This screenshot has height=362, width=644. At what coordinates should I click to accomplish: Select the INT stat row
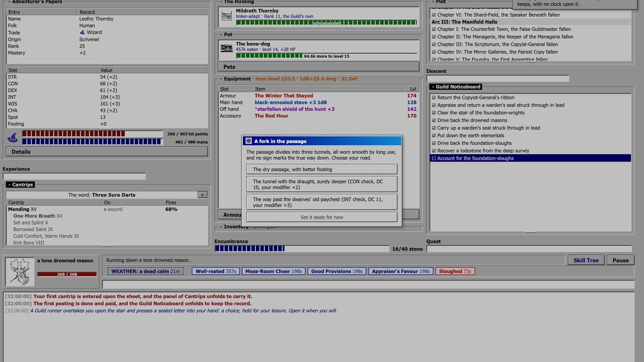107,97
